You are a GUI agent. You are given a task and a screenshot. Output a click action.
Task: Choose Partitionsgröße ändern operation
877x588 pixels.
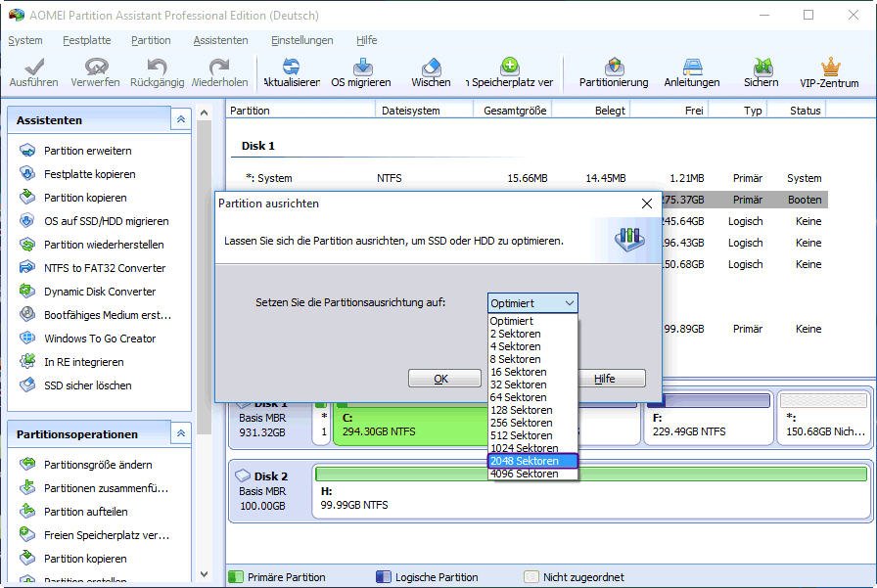pos(98,465)
